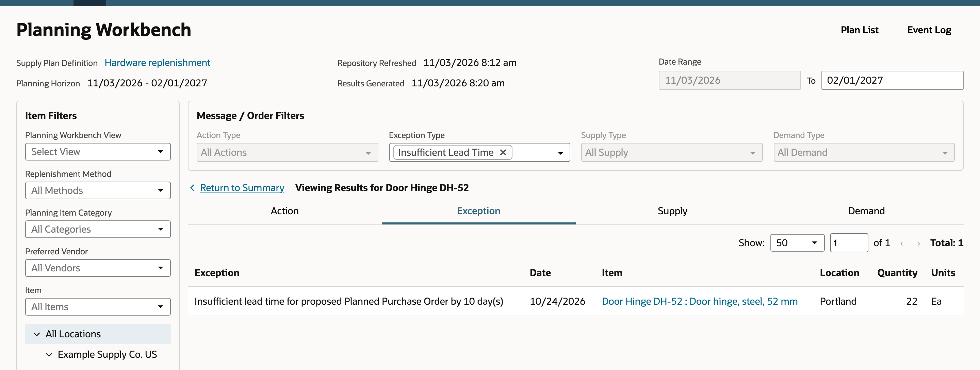Open the Event Log page
Viewport: 980px width, 370px height.
pyautogui.click(x=929, y=30)
